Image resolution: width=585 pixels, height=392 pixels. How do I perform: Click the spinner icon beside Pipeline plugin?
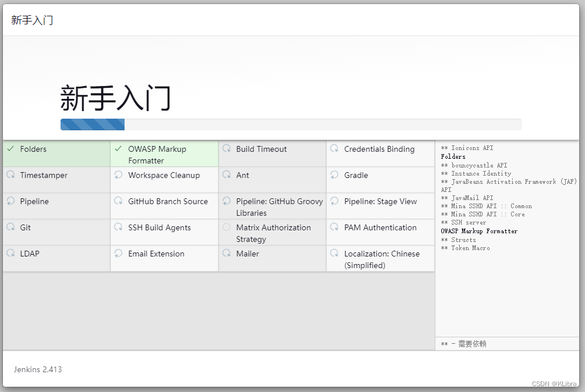(x=10, y=201)
